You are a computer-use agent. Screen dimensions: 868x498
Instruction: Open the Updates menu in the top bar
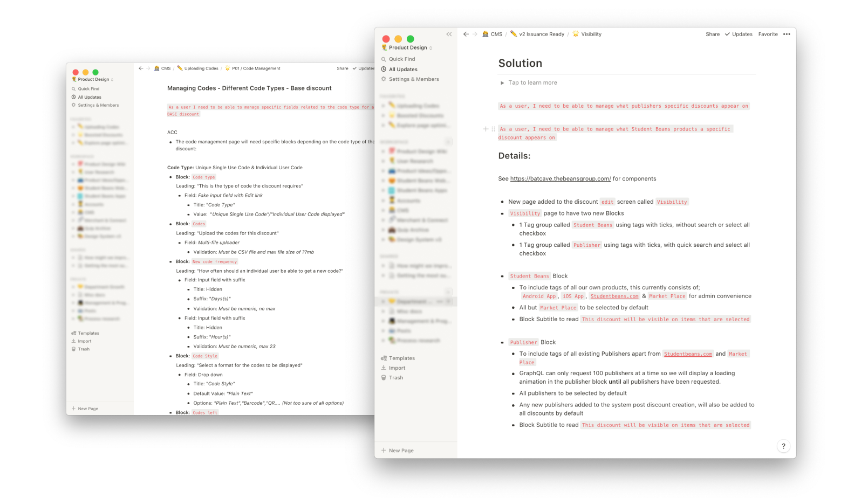(x=739, y=34)
